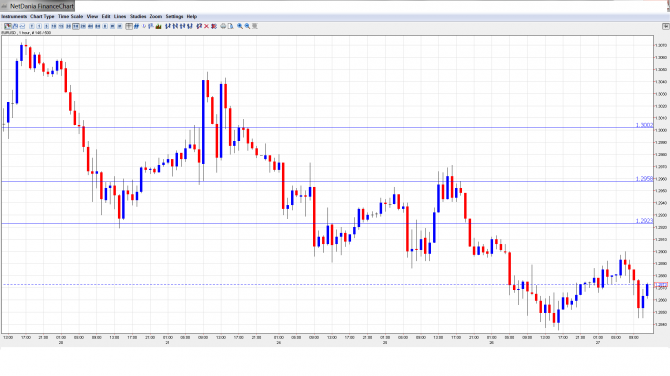The height and width of the screenshot is (376, 670).
Task: Toggle the crosshair grid icon
Action: click(x=129, y=26)
